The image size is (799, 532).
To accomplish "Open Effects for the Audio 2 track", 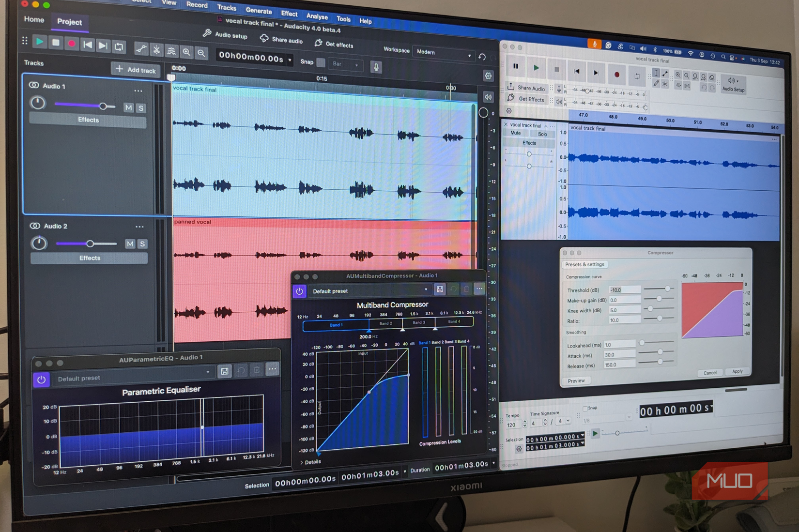I will click(90, 258).
